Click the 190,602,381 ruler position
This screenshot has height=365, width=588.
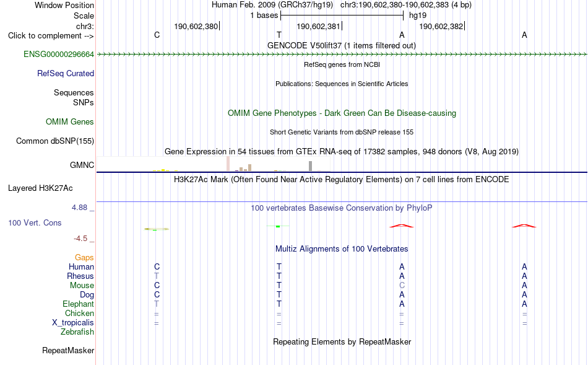click(x=318, y=26)
